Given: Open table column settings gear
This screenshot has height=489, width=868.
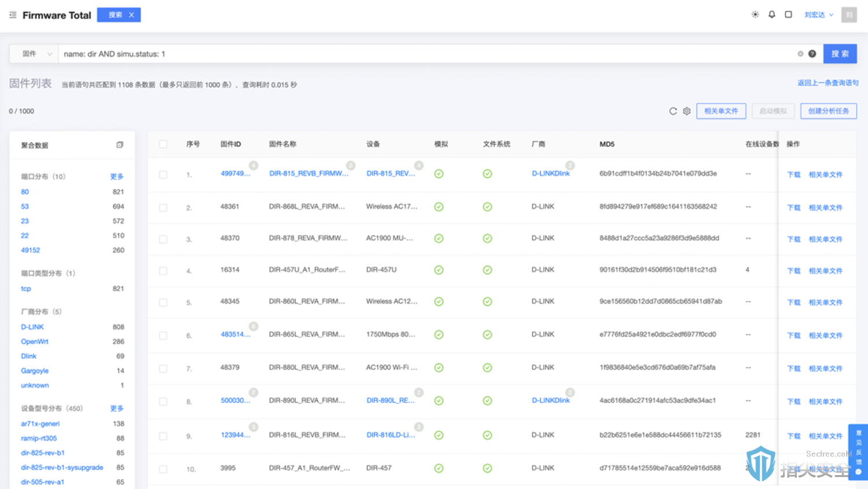Looking at the screenshot, I should tap(687, 111).
